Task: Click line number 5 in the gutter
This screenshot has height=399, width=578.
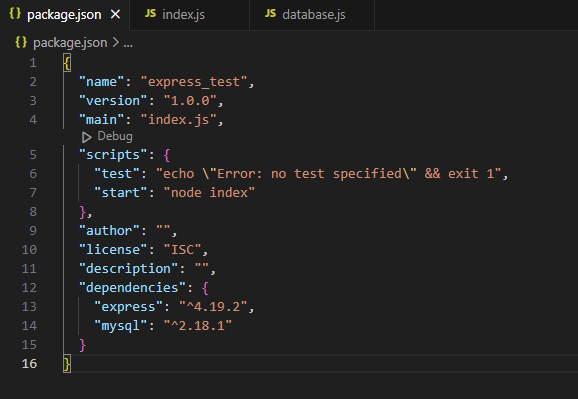Action: (33, 155)
